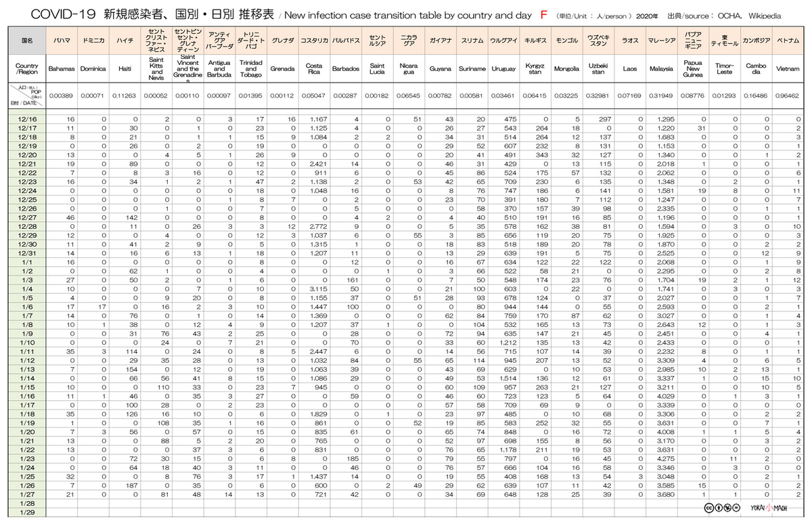
Task: Select the Timor-Leste column header
Action: coord(724,69)
